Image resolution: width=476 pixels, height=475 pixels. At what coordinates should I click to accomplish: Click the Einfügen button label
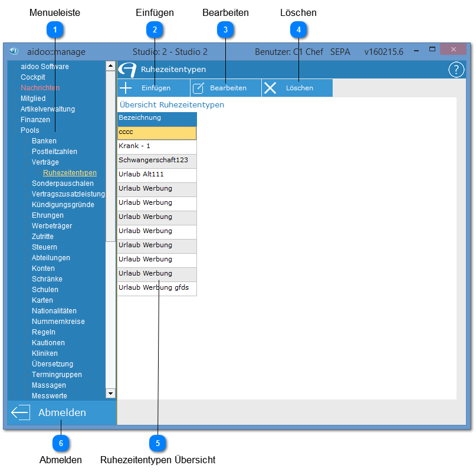coord(156,88)
